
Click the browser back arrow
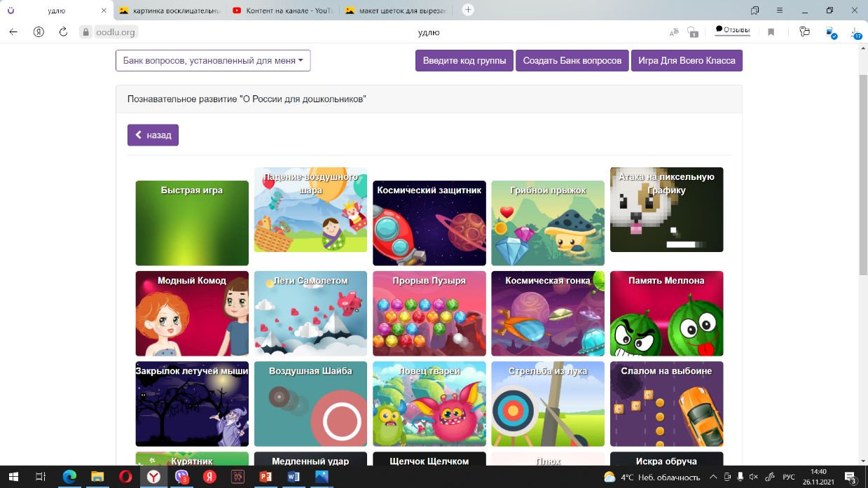click(13, 32)
